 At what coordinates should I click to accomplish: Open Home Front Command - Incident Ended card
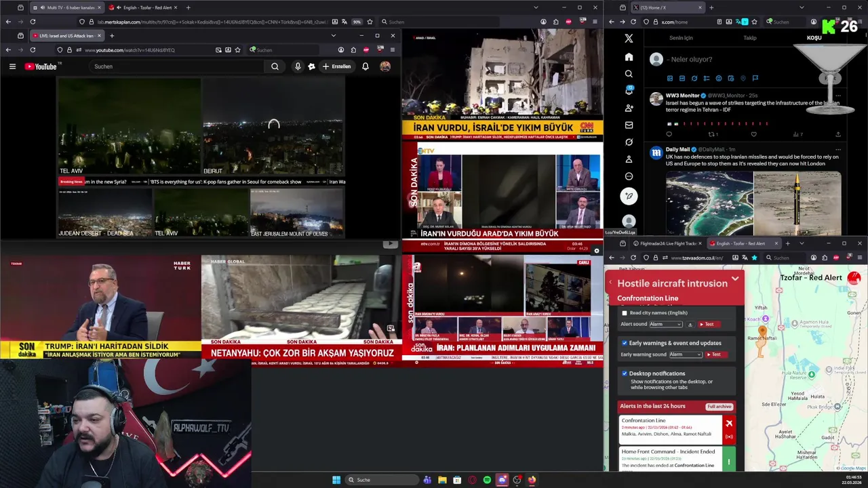(677, 458)
